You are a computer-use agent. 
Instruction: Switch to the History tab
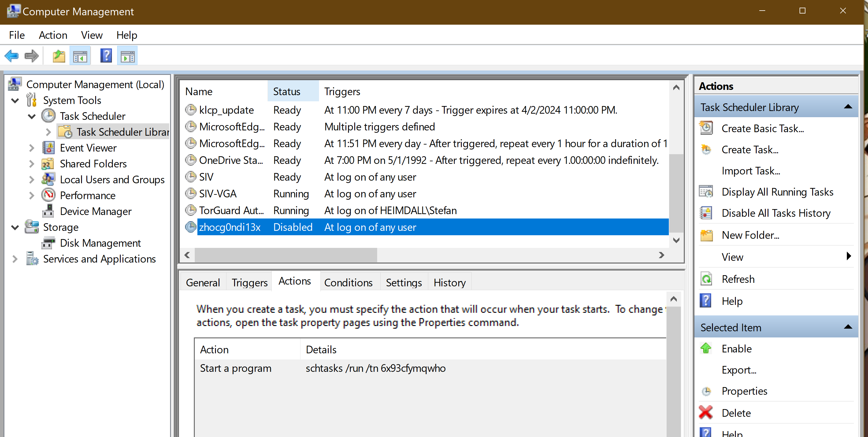pyautogui.click(x=449, y=282)
